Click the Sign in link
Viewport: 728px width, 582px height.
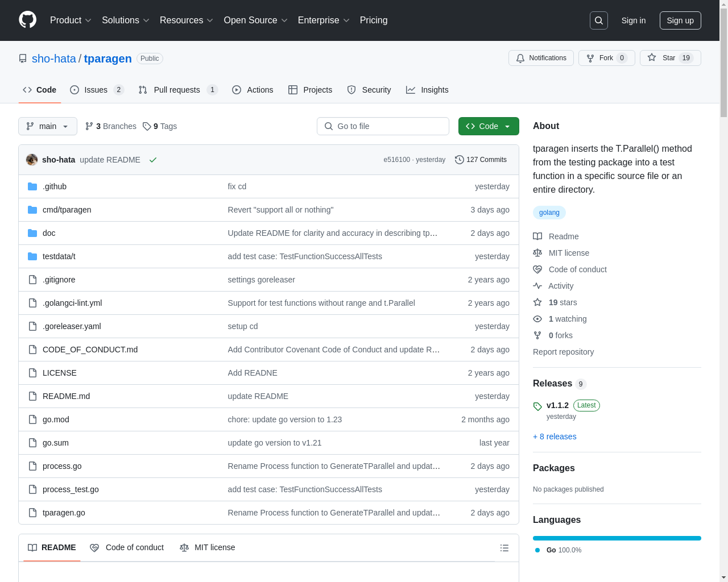(x=634, y=20)
